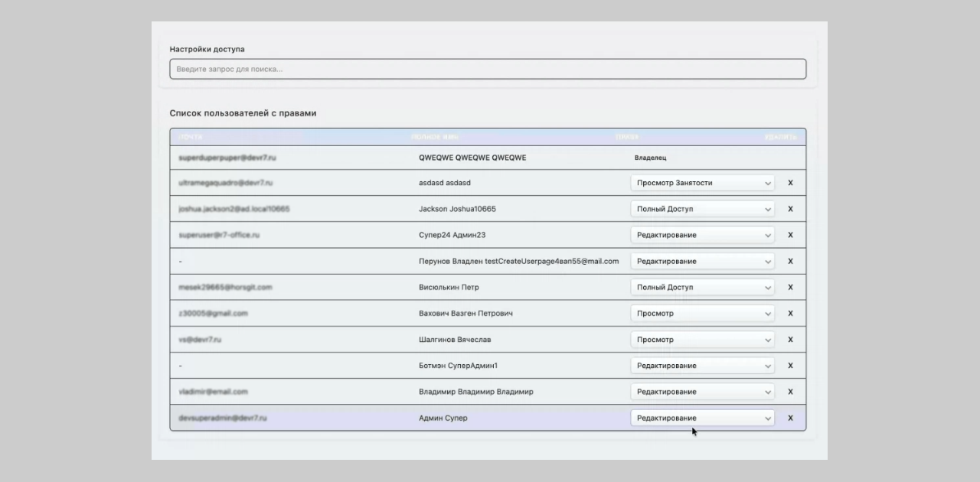Viewport: 980px width, 482px height.
Task: Change rights for Владимир Владимир Владимир
Action: point(702,392)
